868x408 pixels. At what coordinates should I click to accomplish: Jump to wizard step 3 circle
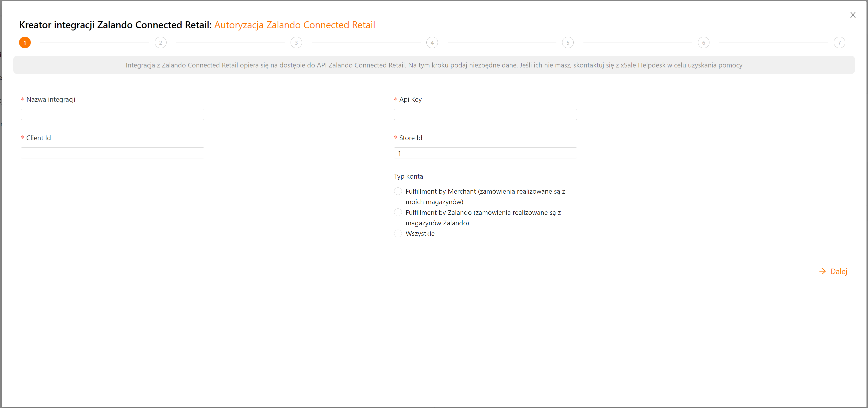tap(296, 43)
